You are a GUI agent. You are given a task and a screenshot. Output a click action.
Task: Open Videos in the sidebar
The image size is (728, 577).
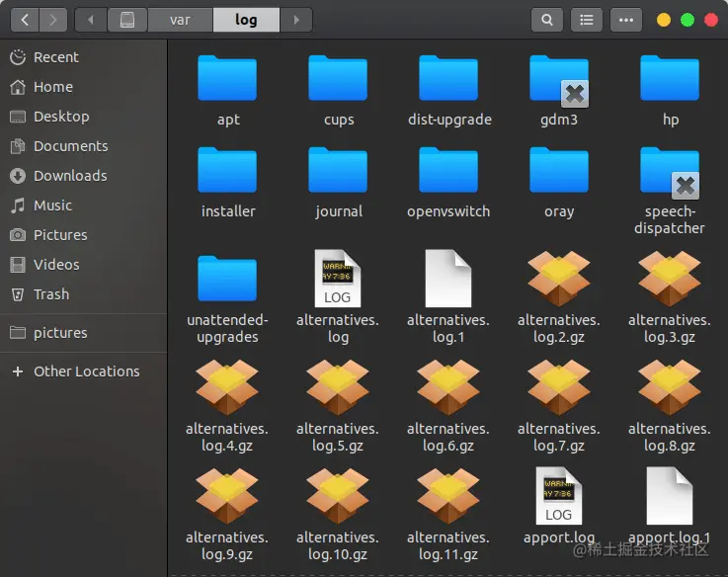pos(84,265)
